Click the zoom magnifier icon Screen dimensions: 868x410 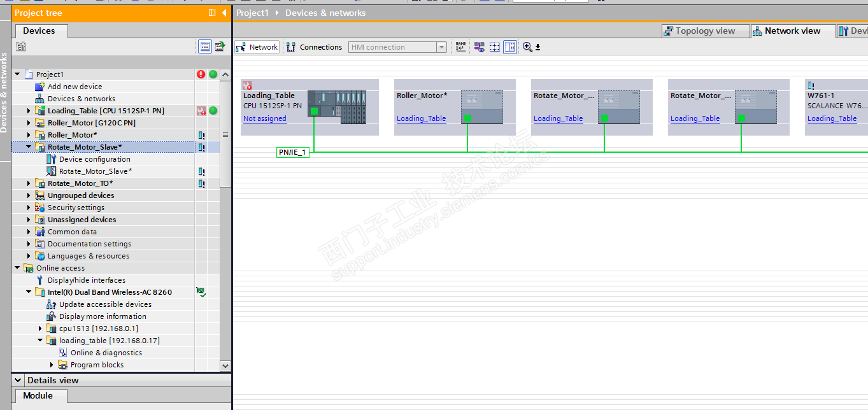[527, 47]
